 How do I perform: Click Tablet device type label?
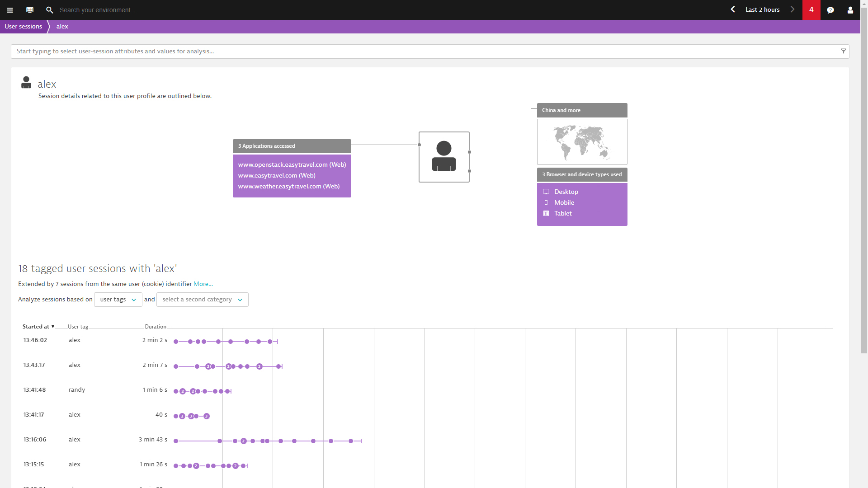[x=563, y=213]
